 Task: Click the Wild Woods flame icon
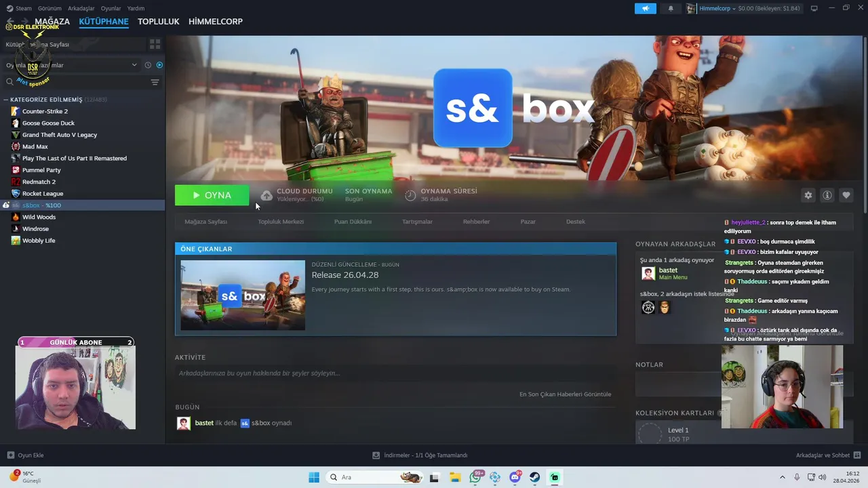click(x=16, y=217)
